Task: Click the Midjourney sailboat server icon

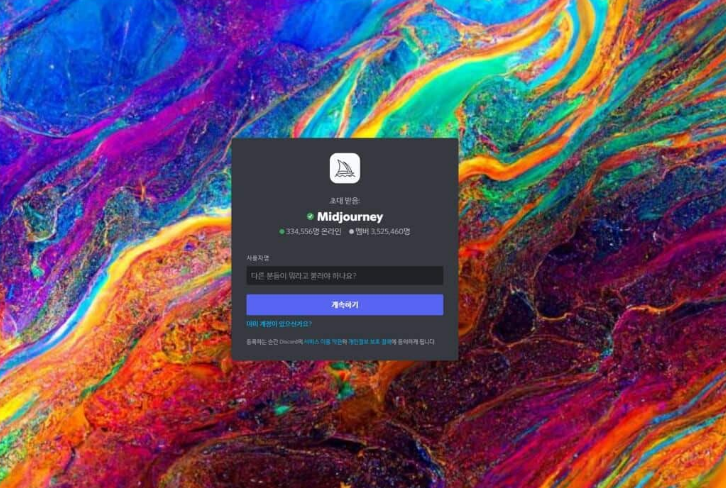Action: click(344, 168)
